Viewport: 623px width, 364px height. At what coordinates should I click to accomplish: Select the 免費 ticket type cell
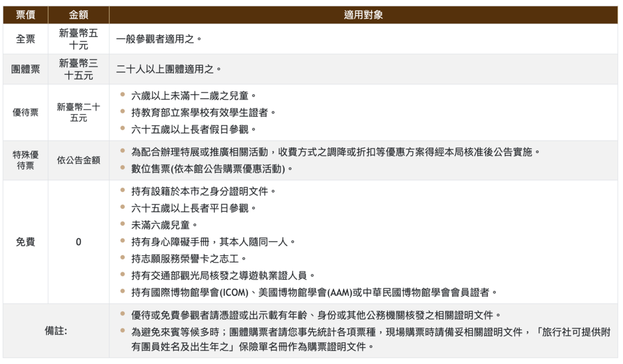(x=26, y=242)
